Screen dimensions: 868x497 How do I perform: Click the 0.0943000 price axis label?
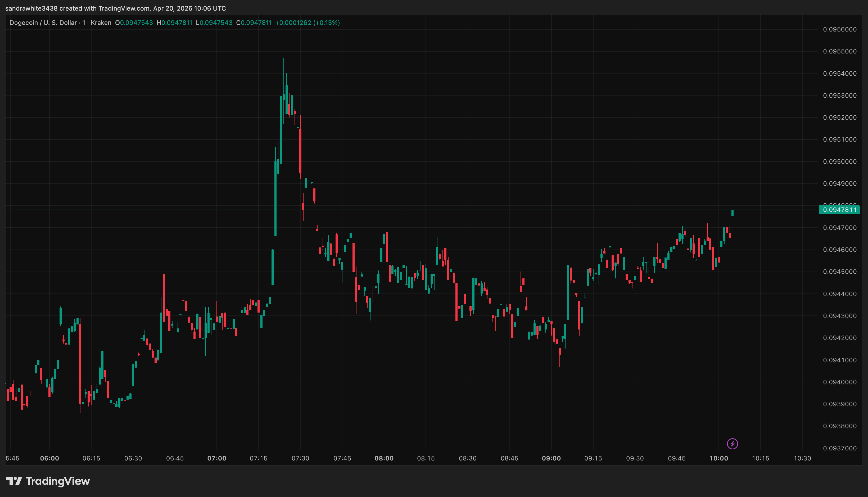coord(840,316)
